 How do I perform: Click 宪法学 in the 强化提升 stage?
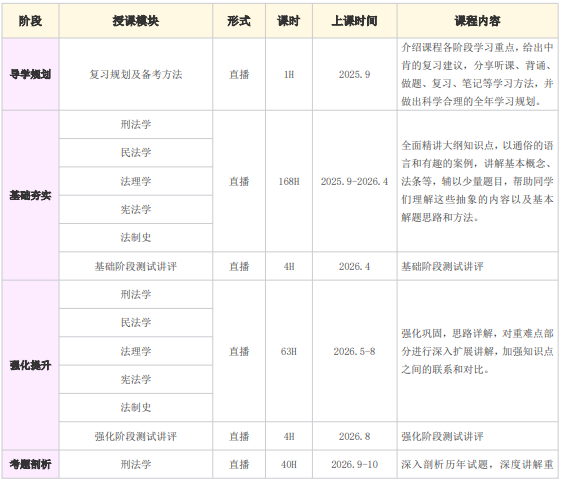coord(136,379)
